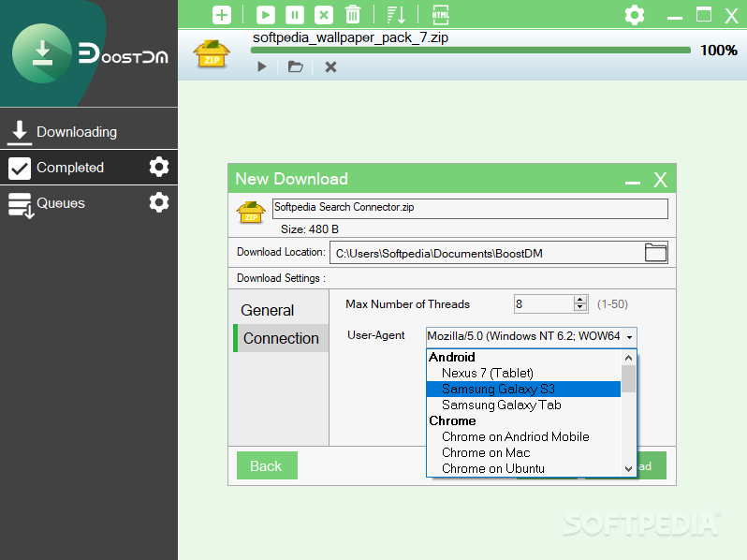This screenshot has width=747, height=560.
Task: Switch to the General settings tab
Action: [279, 310]
